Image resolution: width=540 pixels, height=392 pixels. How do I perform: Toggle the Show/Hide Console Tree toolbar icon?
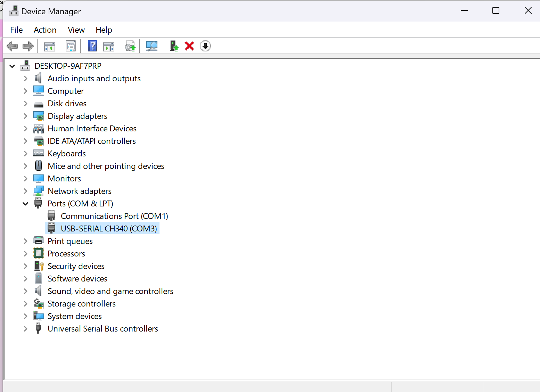[x=50, y=46]
